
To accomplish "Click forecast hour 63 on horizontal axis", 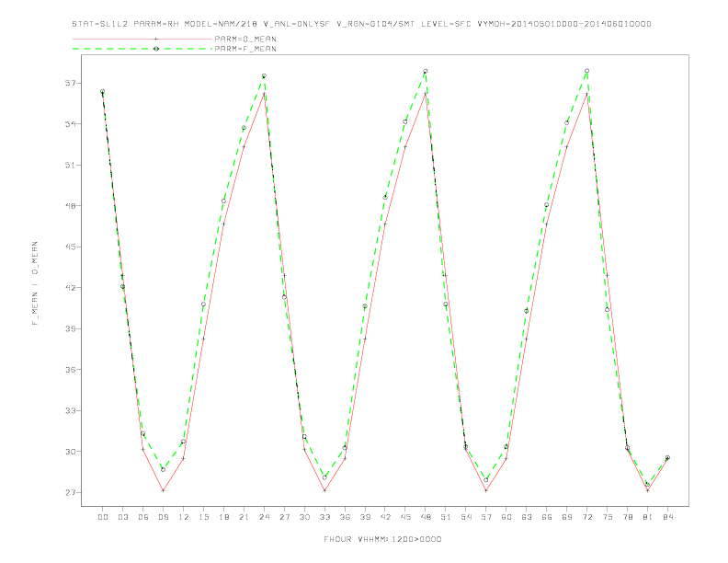I will (527, 517).
